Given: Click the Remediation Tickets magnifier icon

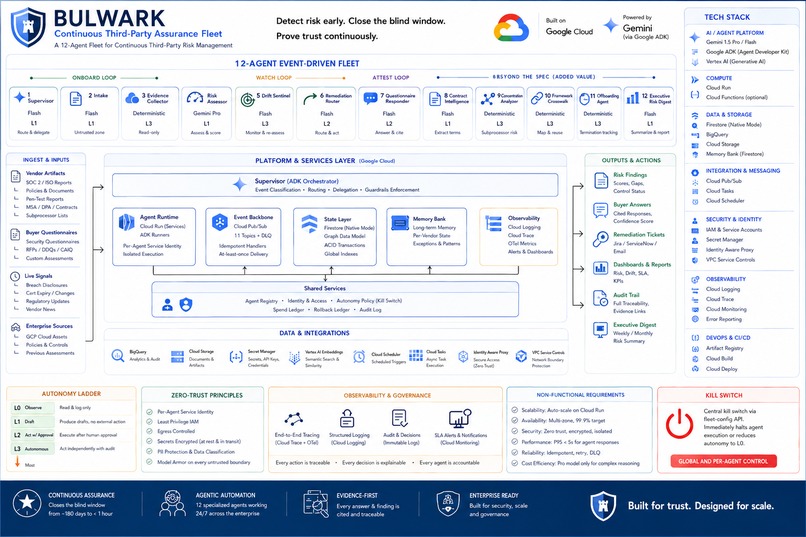Looking at the screenshot, I should pos(600,239).
